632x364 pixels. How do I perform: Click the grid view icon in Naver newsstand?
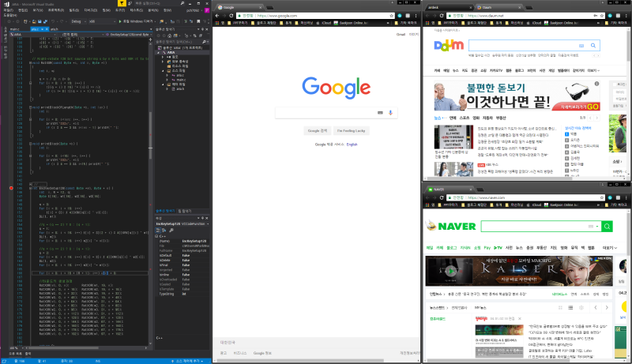tap(560, 308)
